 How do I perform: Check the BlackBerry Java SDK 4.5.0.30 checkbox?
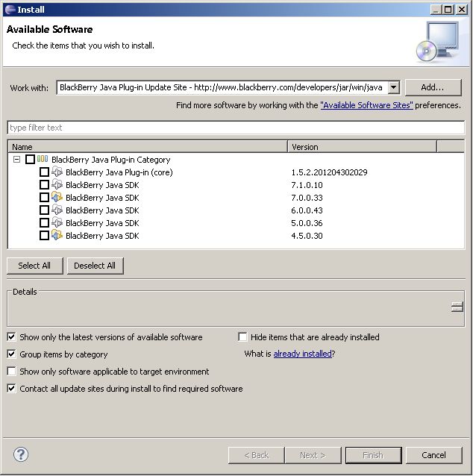click(x=44, y=235)
